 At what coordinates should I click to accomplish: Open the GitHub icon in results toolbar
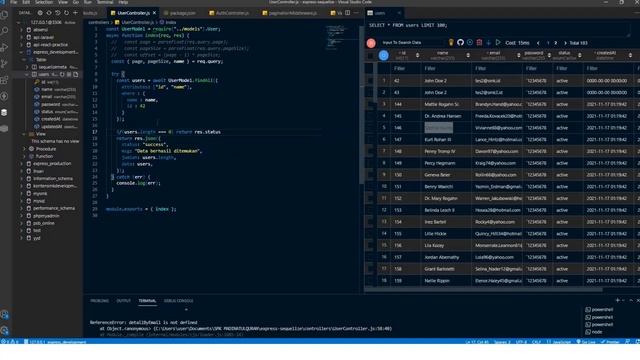(x=460, y=42)
